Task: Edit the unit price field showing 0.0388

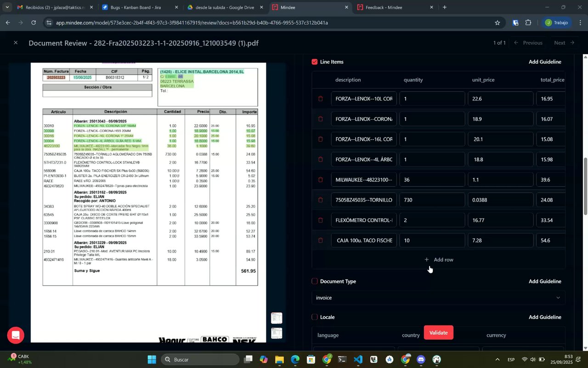Action: pyautogui.click(x=500, y=200)
